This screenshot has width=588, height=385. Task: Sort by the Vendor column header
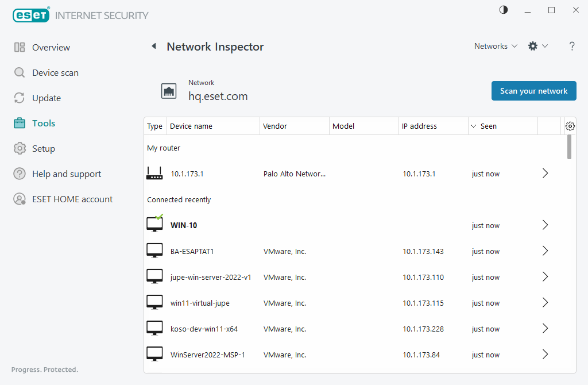pos(295,126)
